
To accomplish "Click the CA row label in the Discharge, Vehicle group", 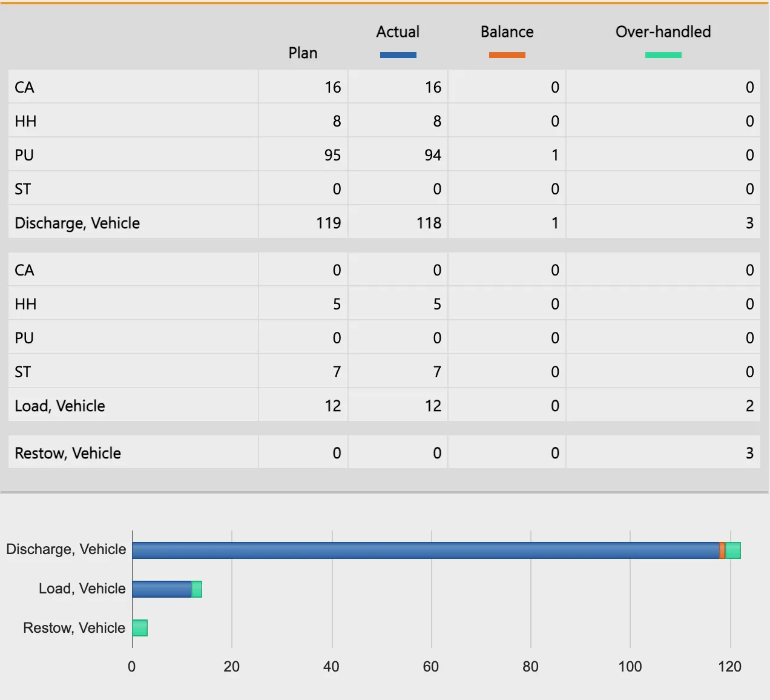I will pyautogui.click(x=25, y=87).
